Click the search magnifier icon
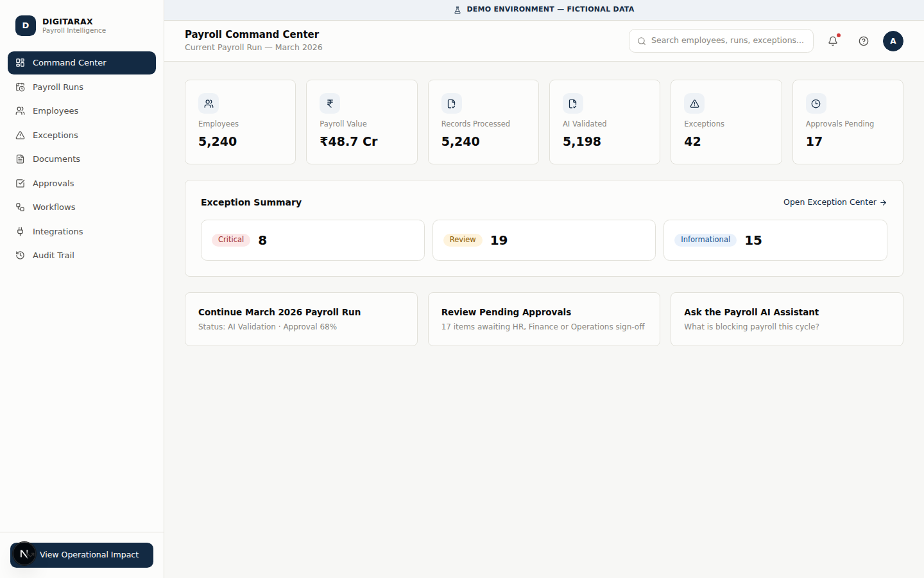Image resolution: width=924 pixels, height=578 pixels. (x=642, y=41)
